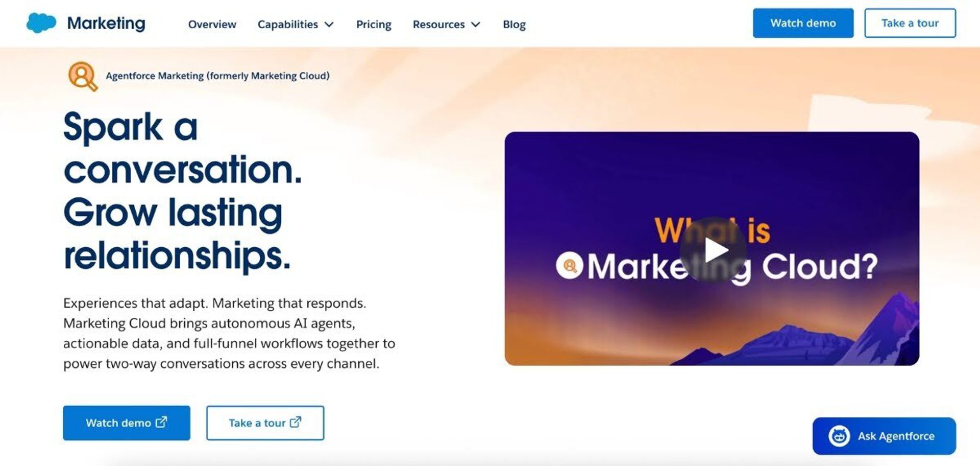This screenshot has width=980, height=466.
Task: Click Watch demo button in header
Action: [803, 23]
